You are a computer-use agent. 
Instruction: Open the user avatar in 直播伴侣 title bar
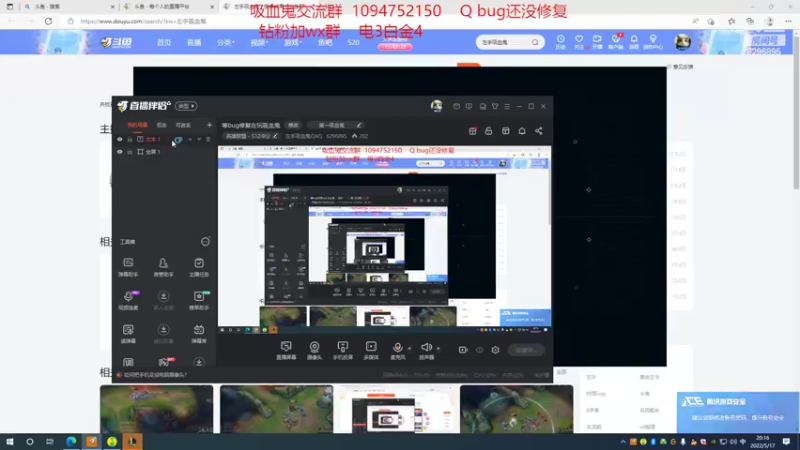point(436,106)
